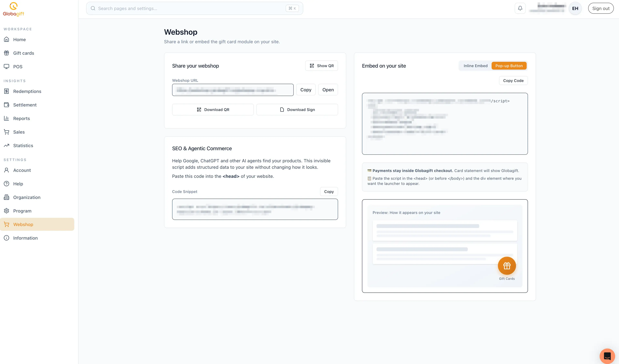Click 'SEO & Agentic Commerce' heading

click(x=202, y=148)
